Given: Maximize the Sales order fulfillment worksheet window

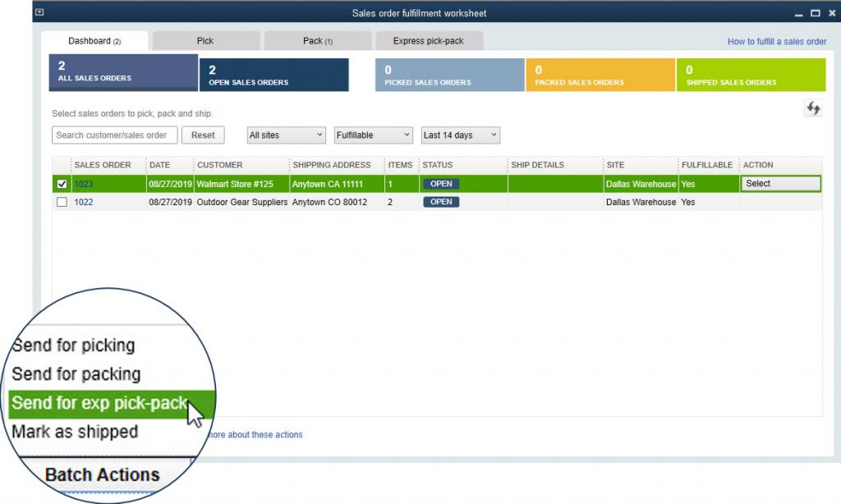Looking at the screenshot, I should 816,13.
